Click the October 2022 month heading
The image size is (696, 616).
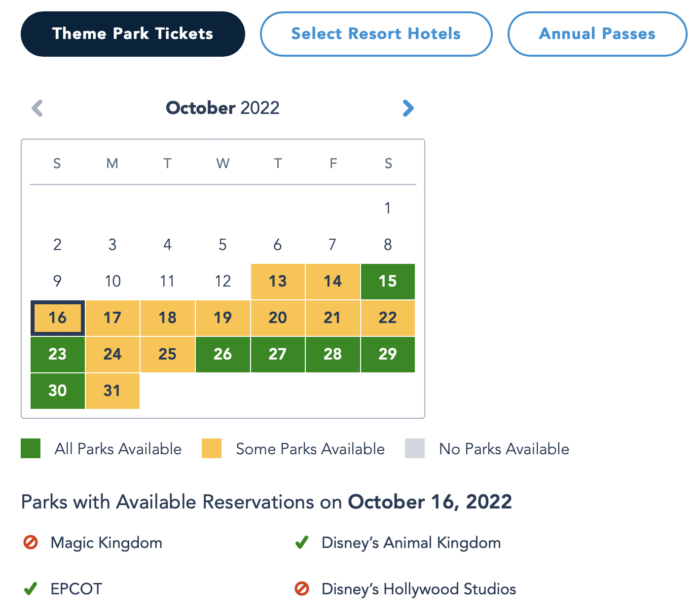pos(222,108)
